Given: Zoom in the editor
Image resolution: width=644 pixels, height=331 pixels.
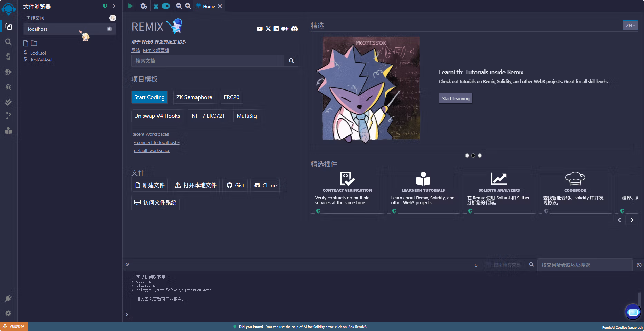Looking at the screenshot, I should click(188, 6).
